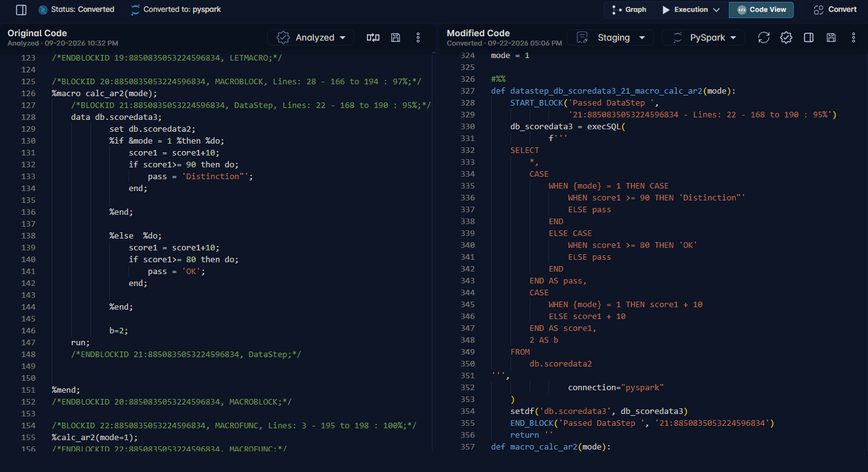The height and width of the screenshot is (472, 868).
Task: Click the 'mode = 1' line 324
Action: 510,56
